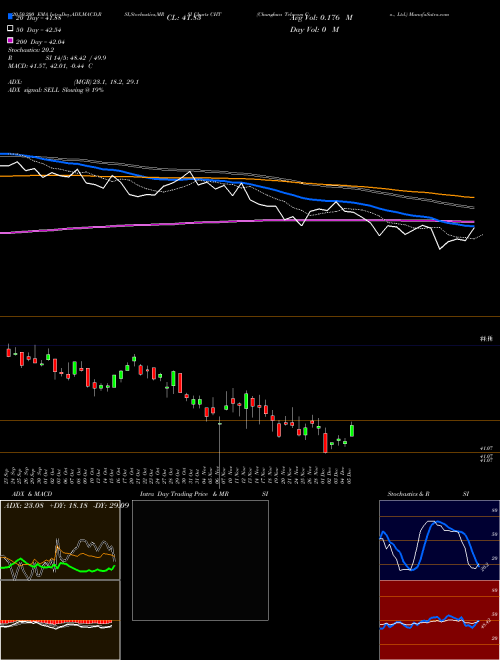Viewport: 500px width, 660px height.
Task: Click the magenta 200 Day legend swatch
Action: coord(10,41)
